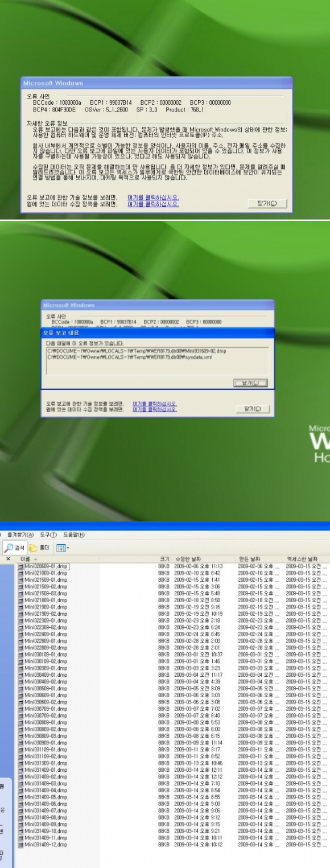Image resolution: width=330 pixels, height=868 pixels.
Task: Click file icon of Mini030109-01.dmp
Action: click(x=20, y=655)
